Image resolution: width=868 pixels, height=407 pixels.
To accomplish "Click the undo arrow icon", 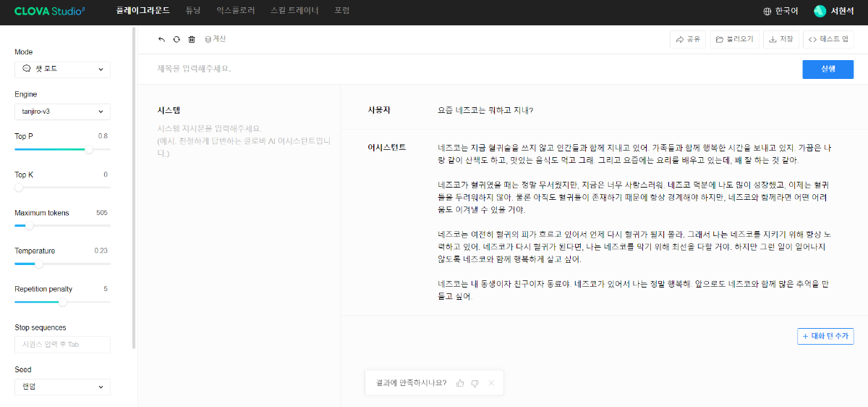I will (x=161, y=39).
